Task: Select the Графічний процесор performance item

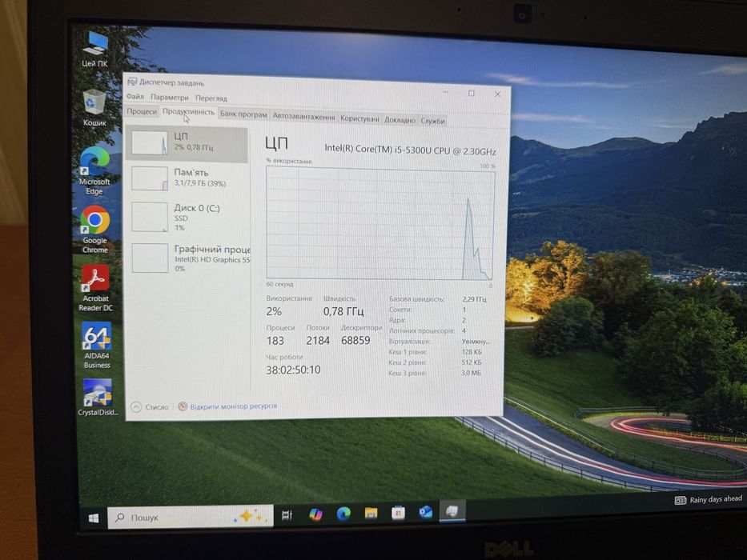Action: click(x=189, y=258)
